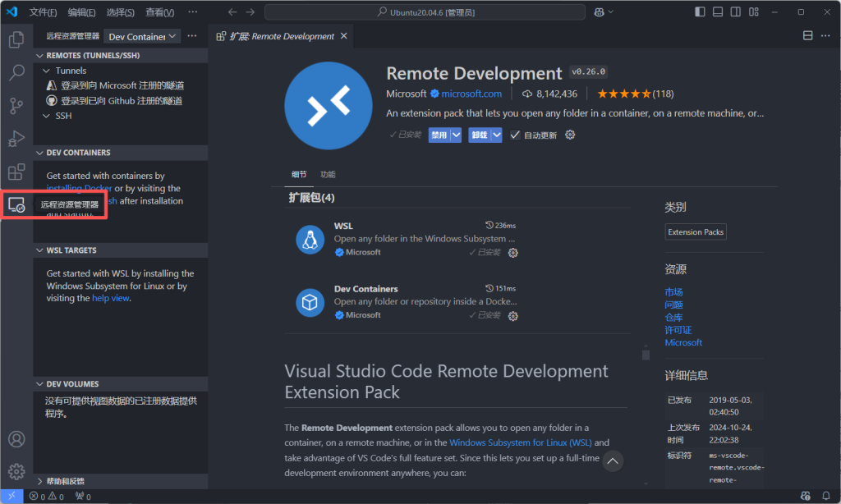841x504 pixels.
Task: Click the WSL extension manage gear icon
Action: pos(513,253)
